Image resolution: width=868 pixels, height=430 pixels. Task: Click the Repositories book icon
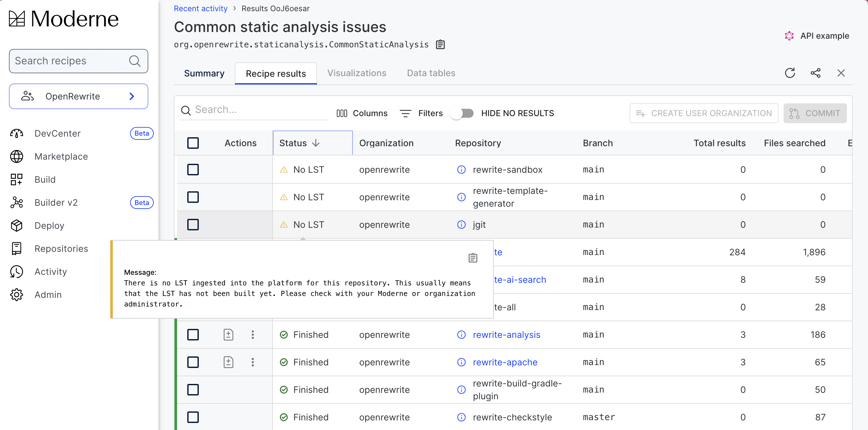coord(17,249)
